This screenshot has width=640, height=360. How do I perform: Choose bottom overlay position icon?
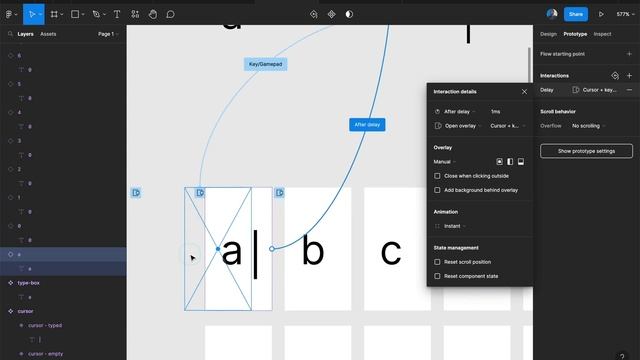(x=520, y=162)
